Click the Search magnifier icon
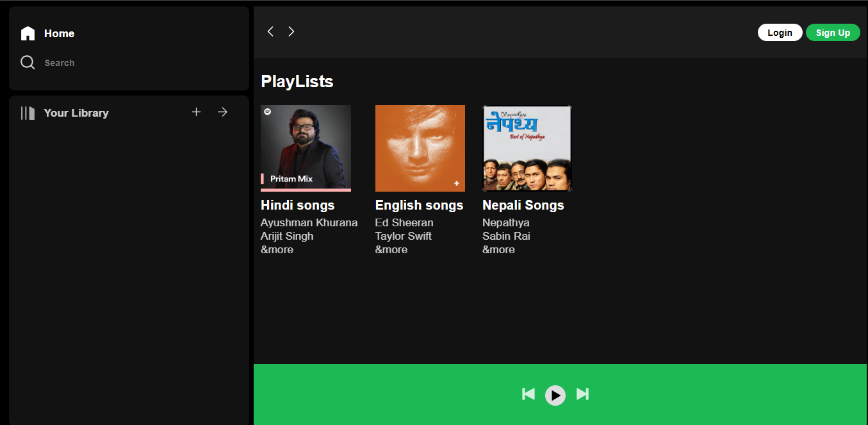 click(x=28, y=62)
